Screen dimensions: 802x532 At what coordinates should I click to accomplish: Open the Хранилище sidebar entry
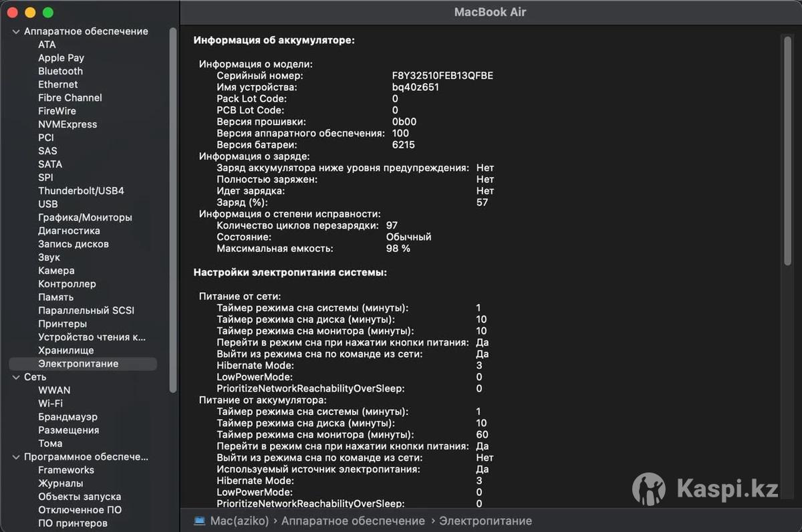point(65,350)
